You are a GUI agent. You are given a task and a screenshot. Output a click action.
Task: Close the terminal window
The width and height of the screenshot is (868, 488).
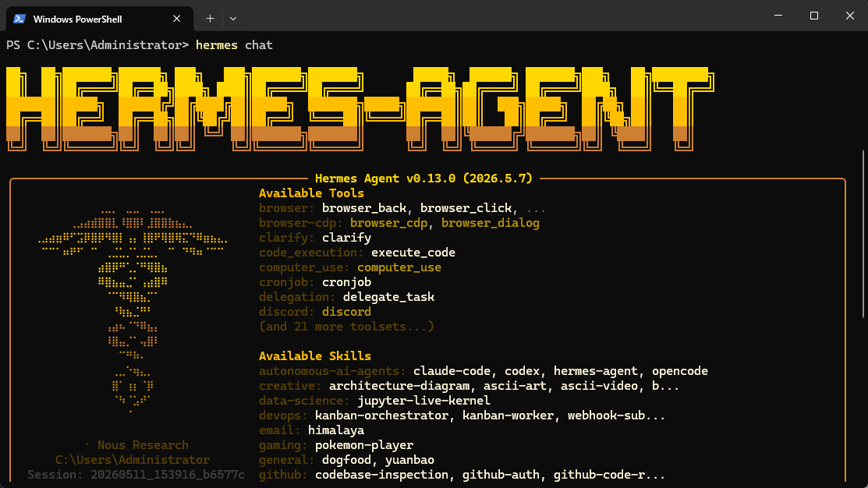click(x=850, y=16)
